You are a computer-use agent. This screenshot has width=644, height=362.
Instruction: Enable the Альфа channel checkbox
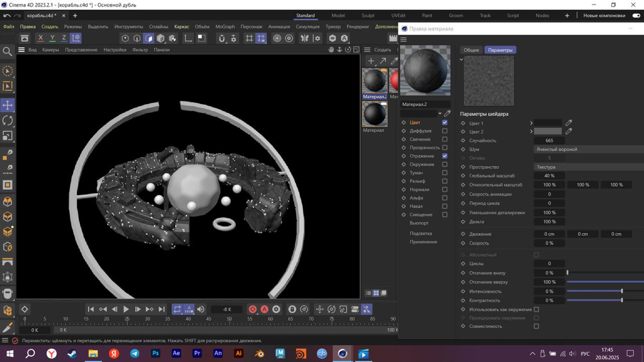(x=444, y=198)
